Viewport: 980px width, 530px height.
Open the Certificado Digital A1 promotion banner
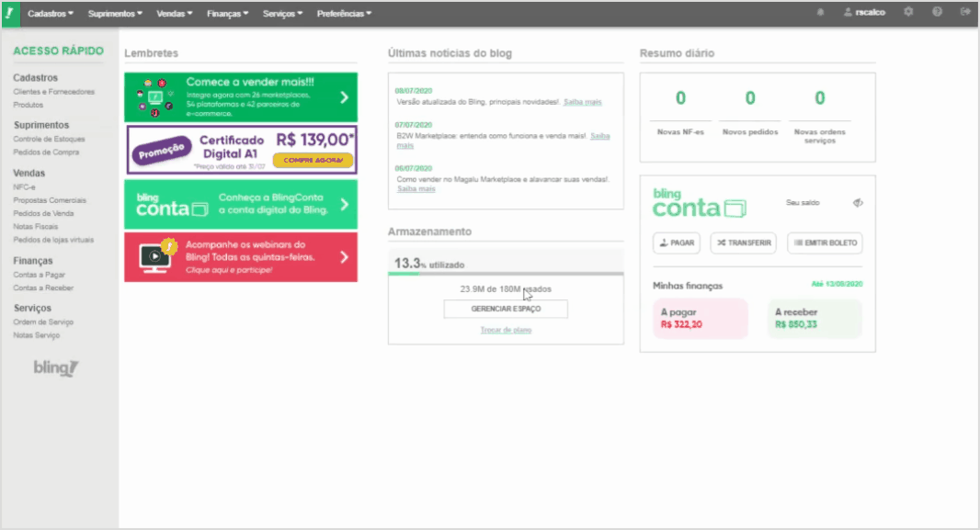pos(241,150)
